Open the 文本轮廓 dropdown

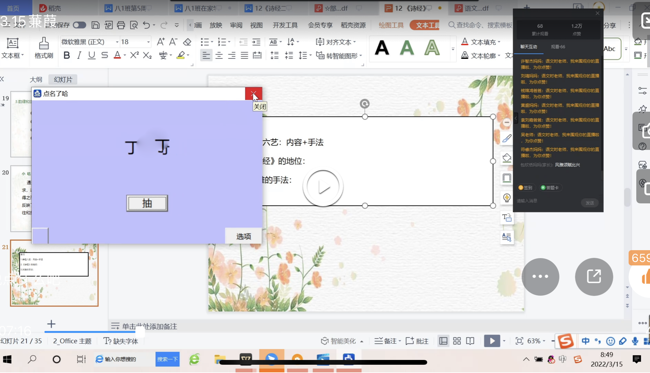[x=481, y=55]
